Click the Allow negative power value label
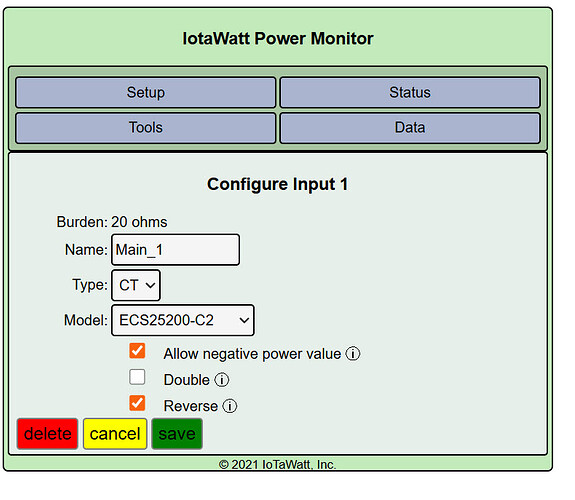 click(x=252, y=354)
